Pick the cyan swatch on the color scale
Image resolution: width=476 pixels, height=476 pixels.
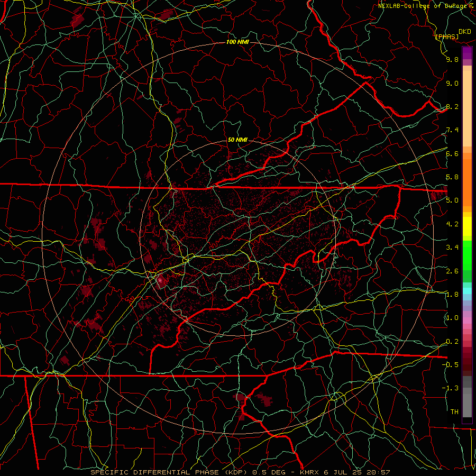coord(467,291)
